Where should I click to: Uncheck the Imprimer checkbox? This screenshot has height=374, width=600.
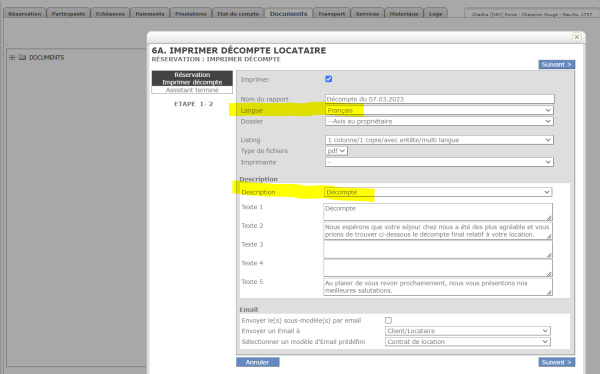329,79
